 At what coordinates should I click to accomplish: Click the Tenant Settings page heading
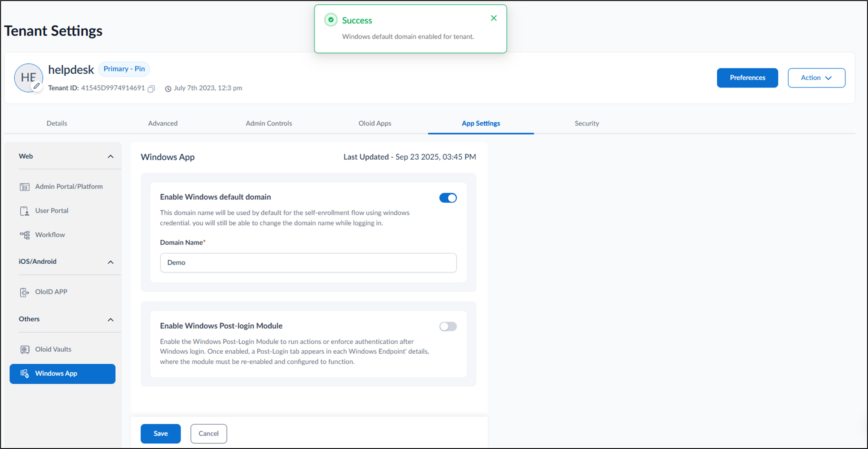point(53,31)
